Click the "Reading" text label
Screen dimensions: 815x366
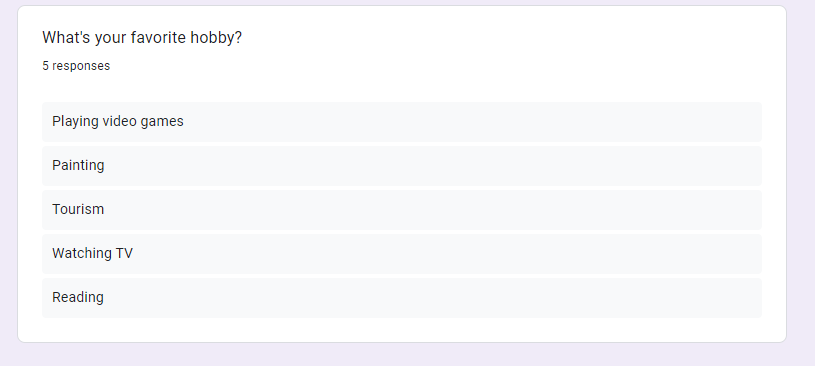(78, 297)
